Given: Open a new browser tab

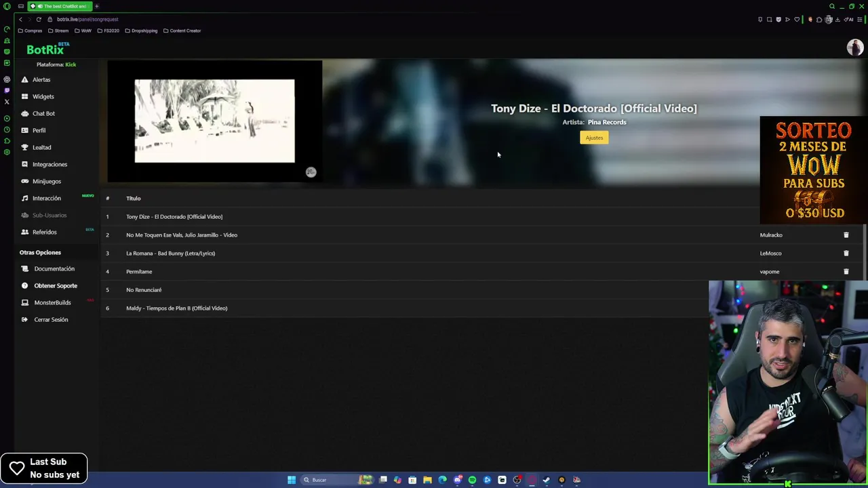Looking at the screenshot, I should click(x=96, y=6).
